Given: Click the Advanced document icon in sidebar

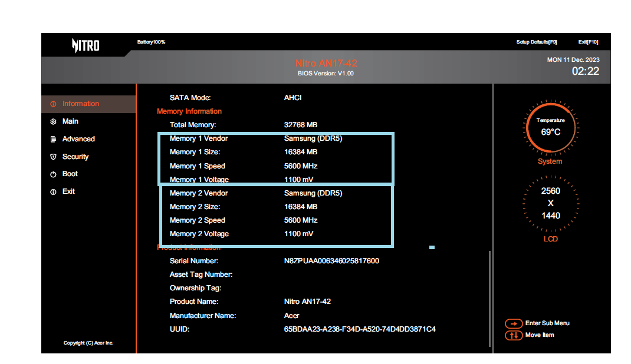Looking at the screenshot, I should tap(53, 140).
